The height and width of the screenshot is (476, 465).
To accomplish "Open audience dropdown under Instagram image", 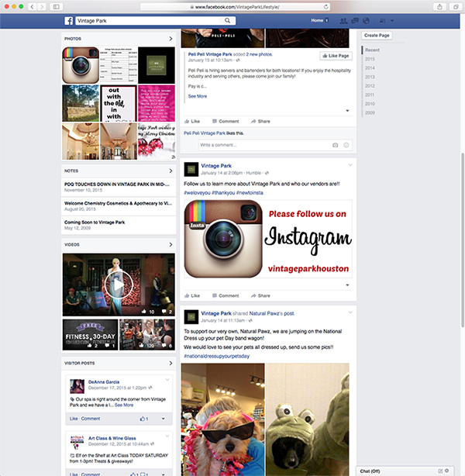I will [x=347, y=285].
